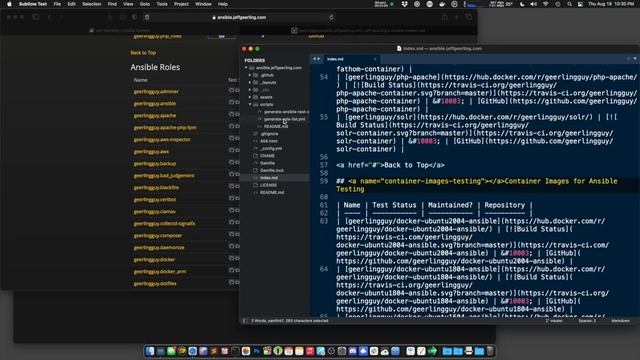Open the Wi-Fi status menu
The height and width of the screenshot is (360, 640).
point(546,4)
